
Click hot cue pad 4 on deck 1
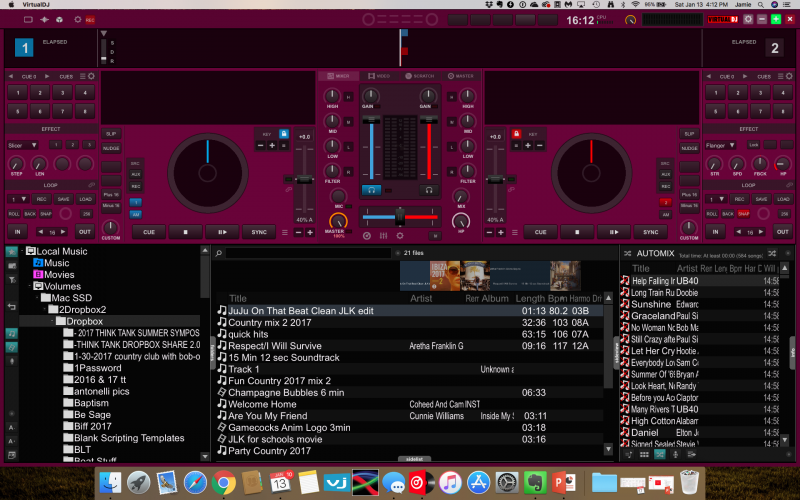coord(85,93)
